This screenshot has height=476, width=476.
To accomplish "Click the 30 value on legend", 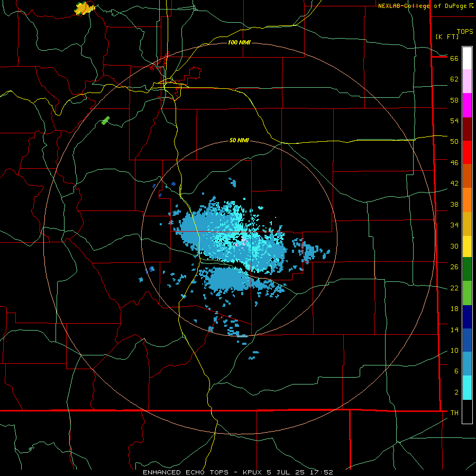I will pyautogui.click(x=454, y=246).
